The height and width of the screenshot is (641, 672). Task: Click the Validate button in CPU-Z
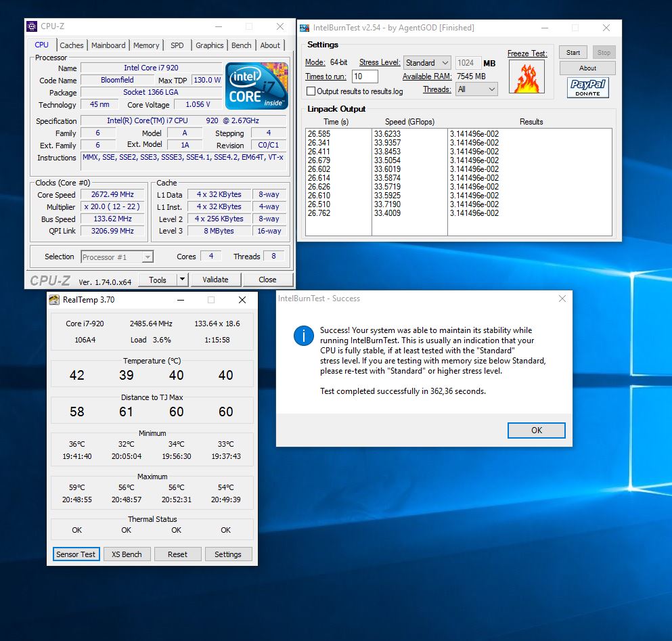click(x=215, y=280)
